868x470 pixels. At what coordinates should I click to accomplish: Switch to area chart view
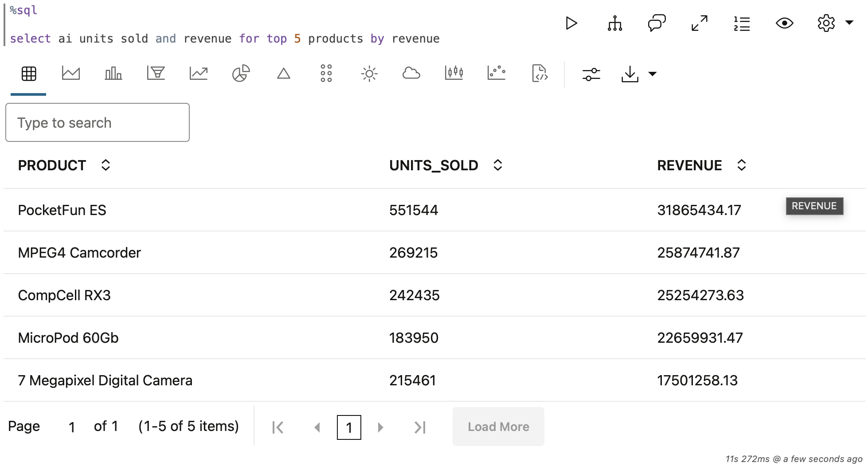tap(71, 73)
